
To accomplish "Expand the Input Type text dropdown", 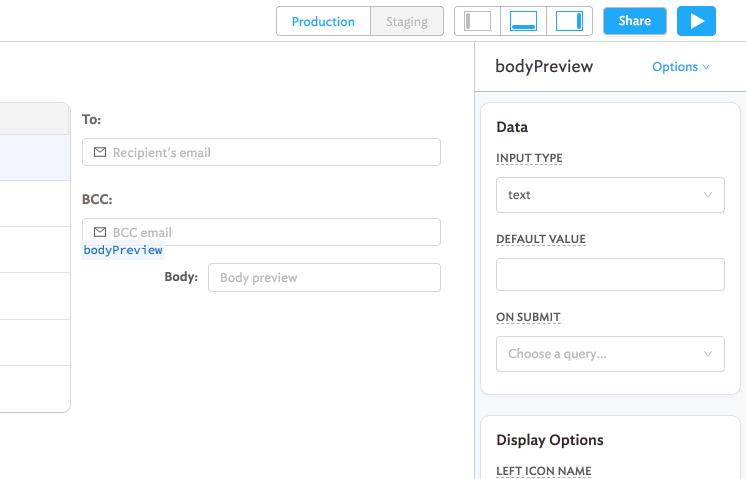I will (610, 195).
